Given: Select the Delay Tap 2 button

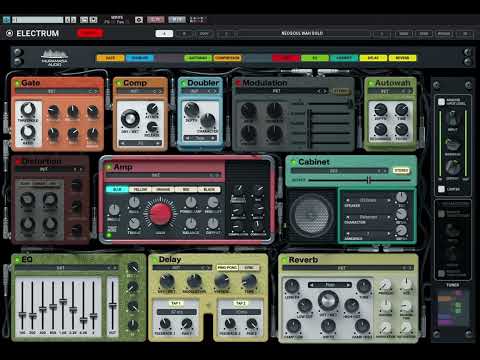Looking at the screenshot, I should (x=241, y=303).
